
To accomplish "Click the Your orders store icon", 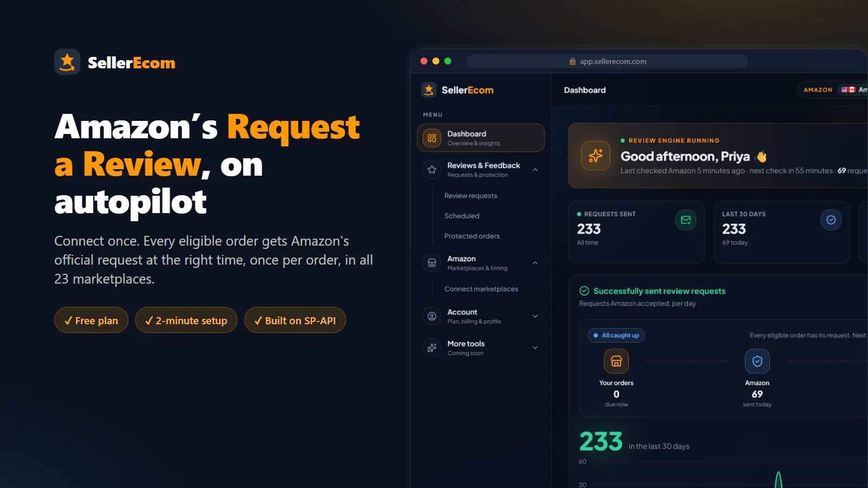I will click(616, 361).
